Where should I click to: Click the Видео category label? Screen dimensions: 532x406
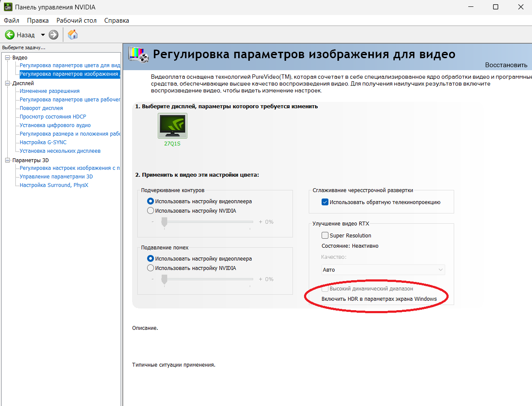(20, 57)
